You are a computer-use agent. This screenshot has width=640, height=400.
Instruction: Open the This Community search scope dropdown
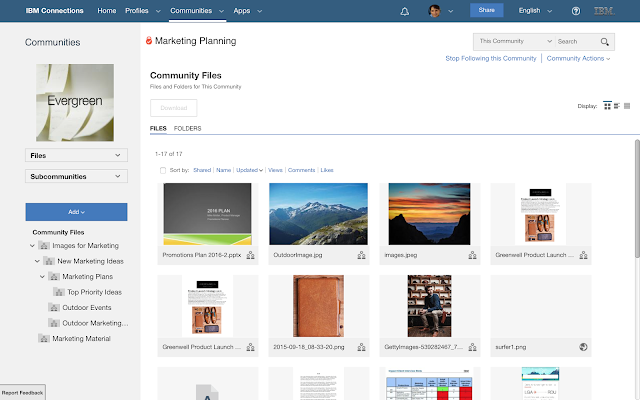click(x=516, y=41)
